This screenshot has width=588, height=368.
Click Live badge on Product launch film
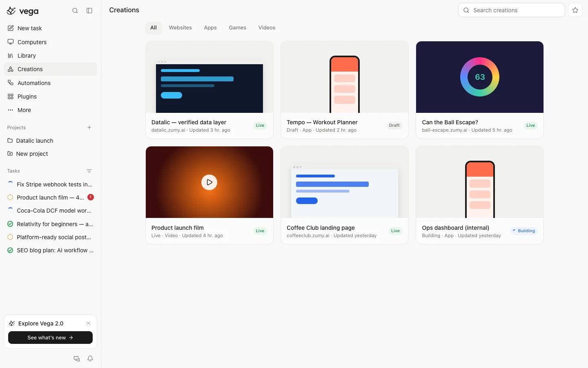pos(260,231)
